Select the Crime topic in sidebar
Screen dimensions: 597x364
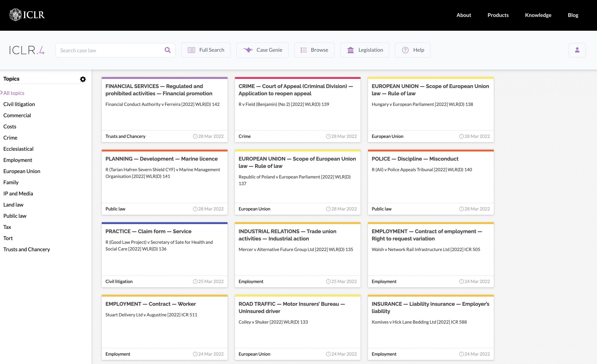(10, 137)
